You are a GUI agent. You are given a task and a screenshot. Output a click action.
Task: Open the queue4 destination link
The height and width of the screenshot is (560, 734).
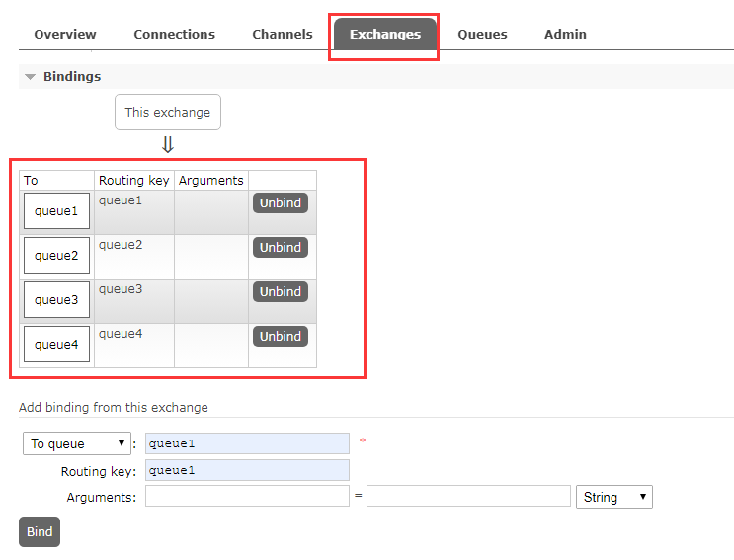pos(56,345)
